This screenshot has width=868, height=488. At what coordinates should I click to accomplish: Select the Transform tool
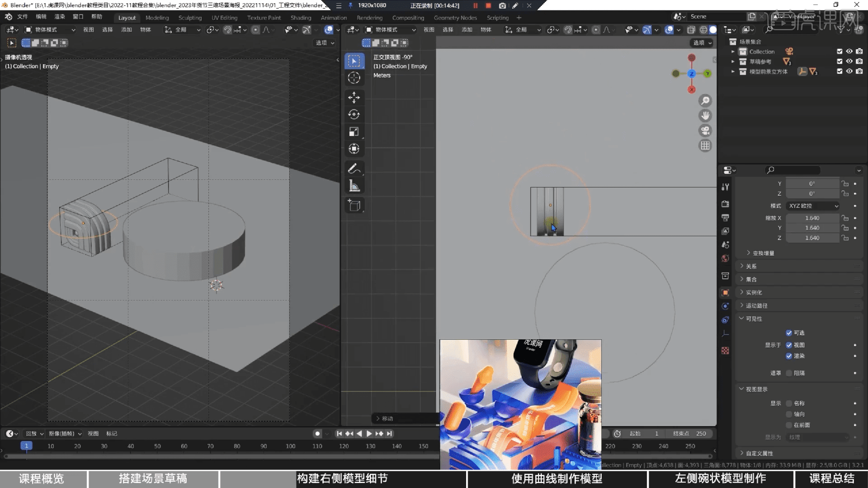[354, 149]
